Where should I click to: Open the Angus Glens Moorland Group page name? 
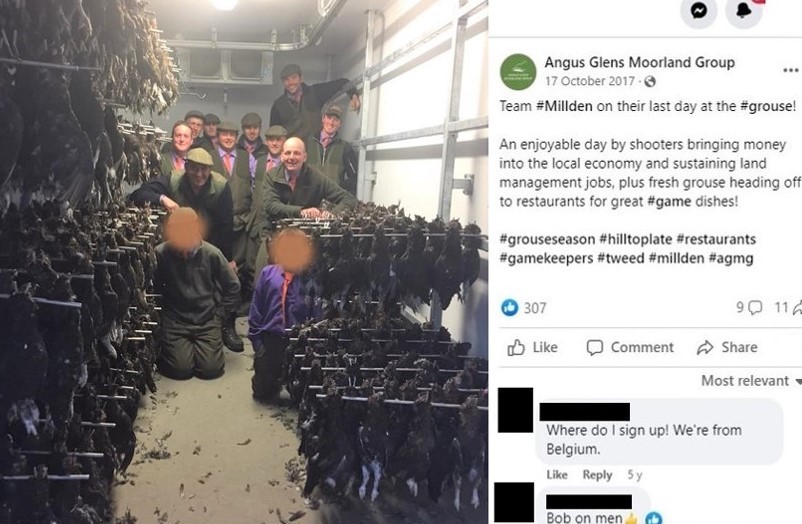pyautogui.click(x=639, y=62)
